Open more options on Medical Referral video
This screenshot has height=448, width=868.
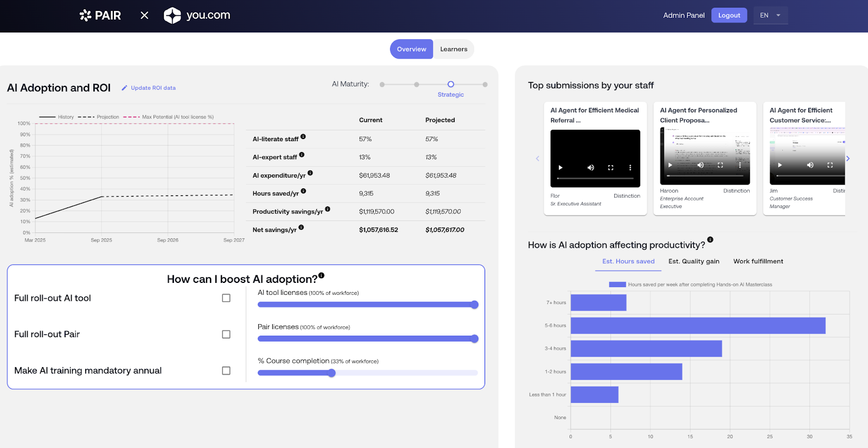click(x=630, y=168)
